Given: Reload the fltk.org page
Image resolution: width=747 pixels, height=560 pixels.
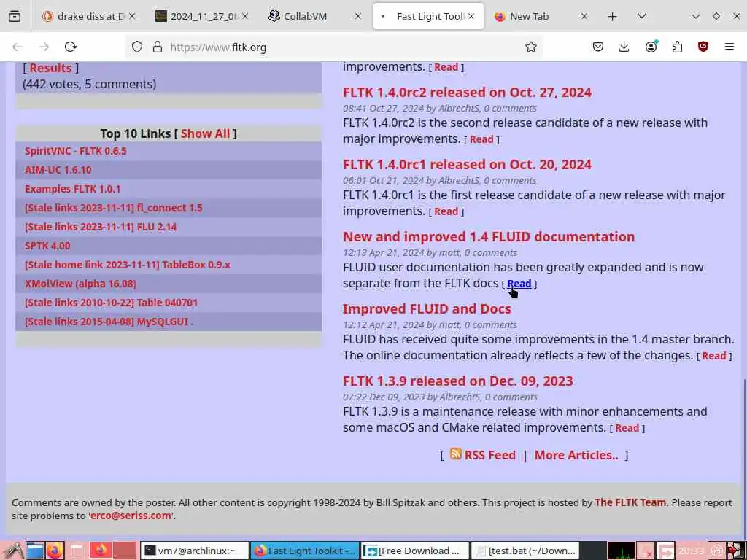Looking at the screenshot, I should pyautogui.click(x=71, y=47).
